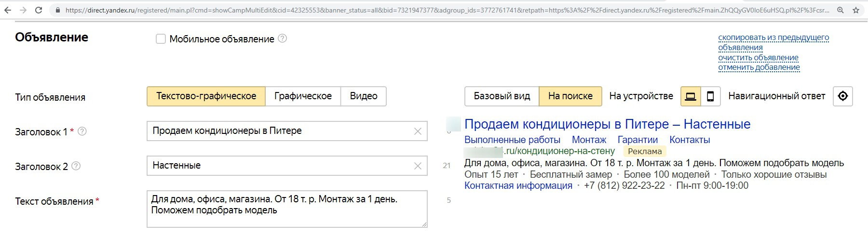Go forward in browser history
The image size is (868, 236).
pyautogui.click(x=23, y=10)
